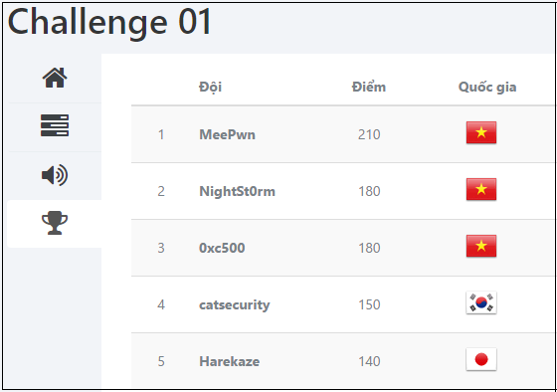Click MeePwn's score of 210
This screenshot has height=392, width=557.
[369, 134]
